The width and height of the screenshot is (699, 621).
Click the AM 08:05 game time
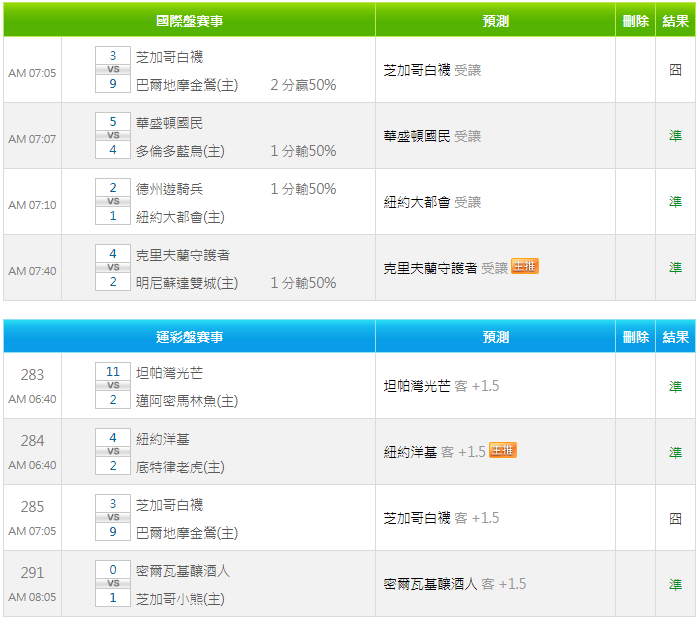pyautogui.click(x=32, y=597)
